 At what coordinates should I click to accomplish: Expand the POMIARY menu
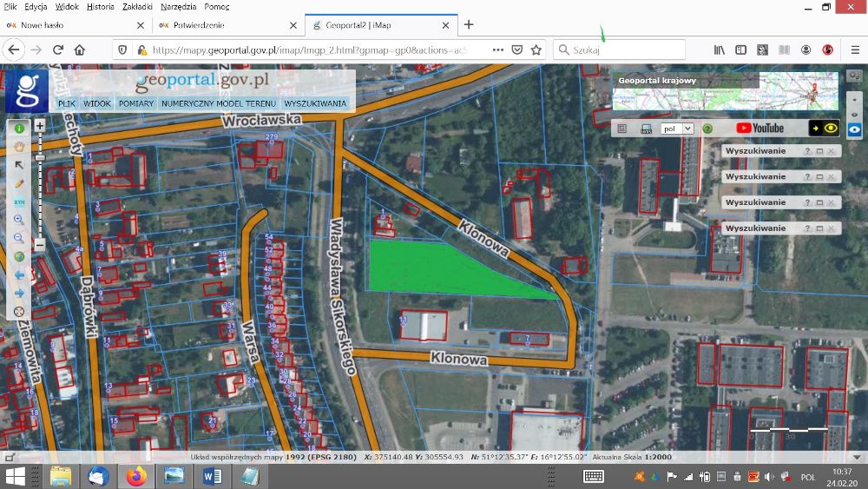click(x=136, y=103)
